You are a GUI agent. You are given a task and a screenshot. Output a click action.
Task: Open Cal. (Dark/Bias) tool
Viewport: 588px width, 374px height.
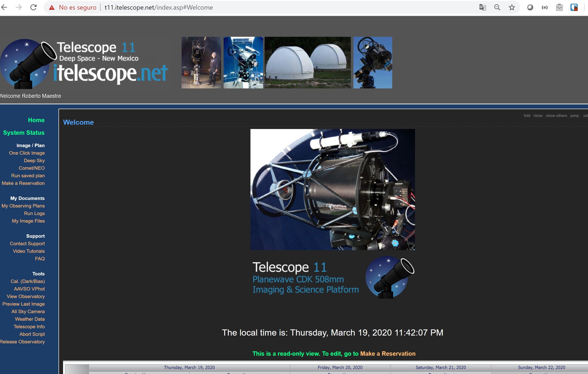28,281
